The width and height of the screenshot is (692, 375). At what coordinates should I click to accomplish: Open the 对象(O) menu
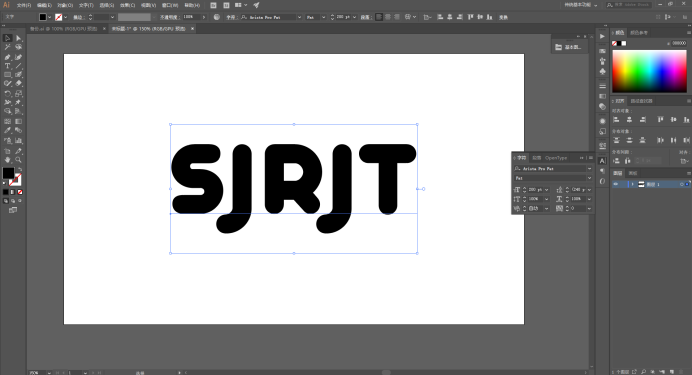[x=65, y=5]
